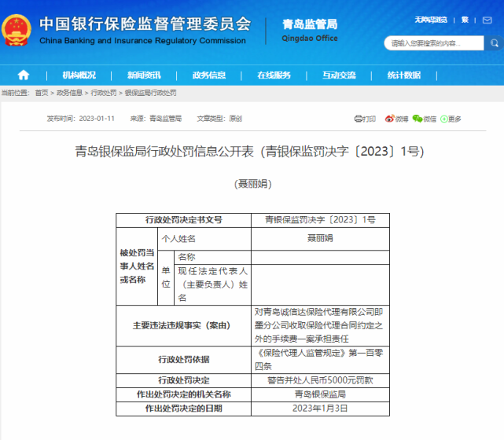Click the 名称 label cell under 单位

212,257
